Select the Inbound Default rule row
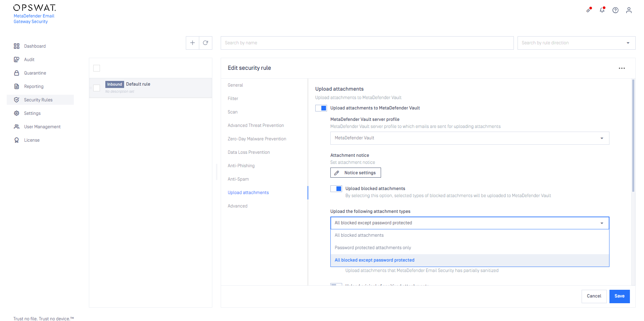This screenshot has height=321, width=644. (x=151, y=88)
